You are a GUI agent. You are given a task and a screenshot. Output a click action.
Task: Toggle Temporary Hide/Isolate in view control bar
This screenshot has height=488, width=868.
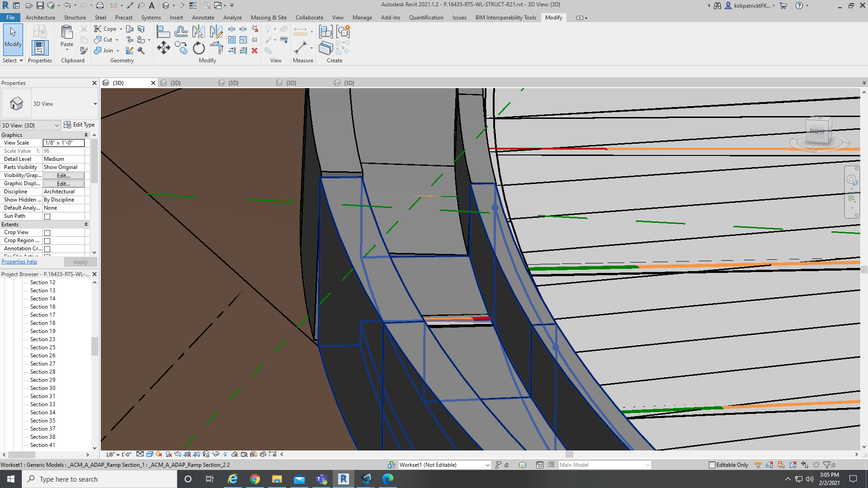[x=216, y=454]
